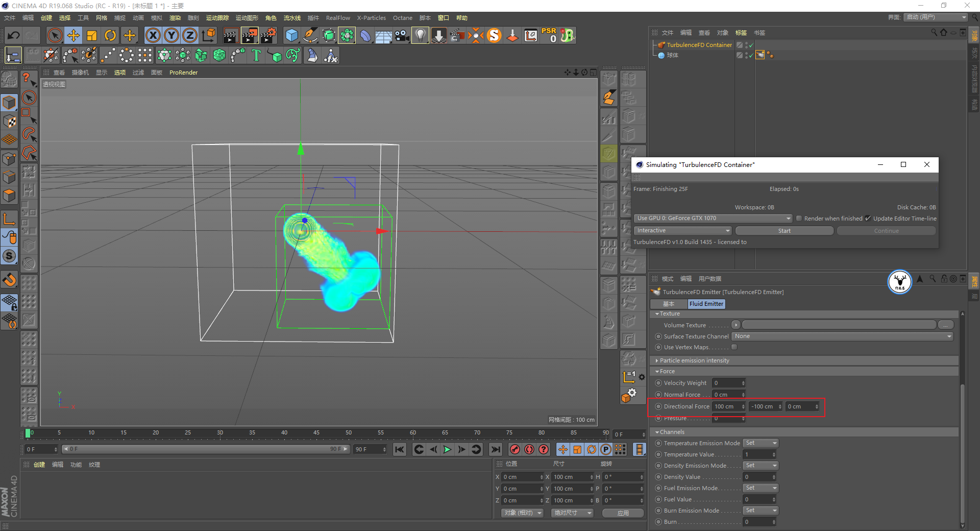The height and width of the screenshot is (531, 980).
Task: Click the MoText T icon
Action: [x=256, y=55]
